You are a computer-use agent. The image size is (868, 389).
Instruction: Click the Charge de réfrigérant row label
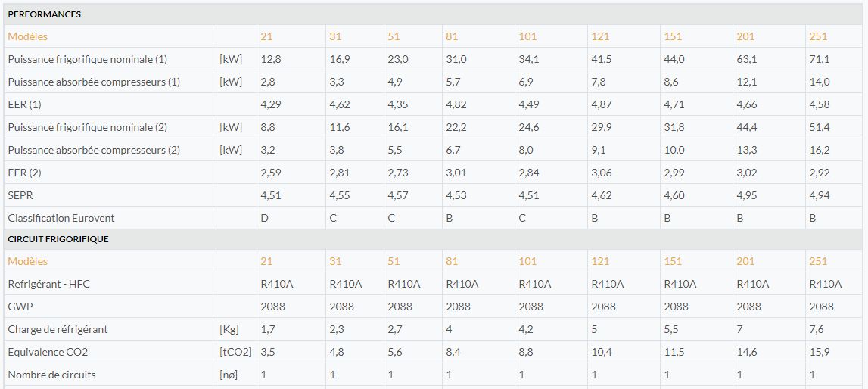(58, 329)
